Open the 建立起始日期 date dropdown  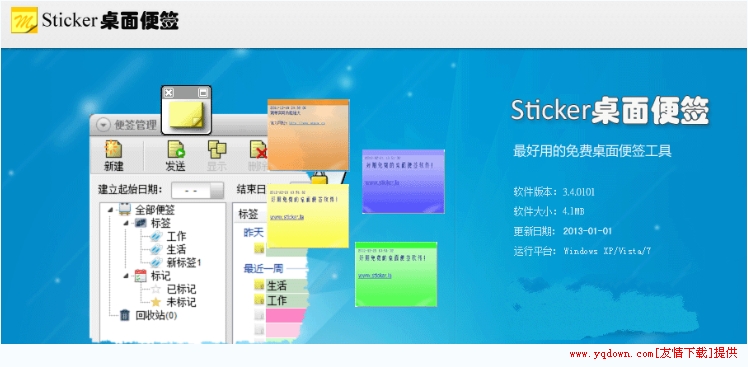point(217,190)
